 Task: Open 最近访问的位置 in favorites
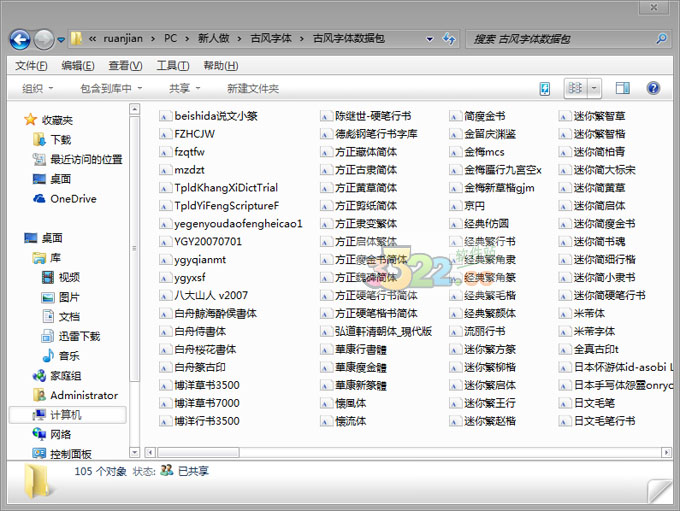[x=78, y=159]
